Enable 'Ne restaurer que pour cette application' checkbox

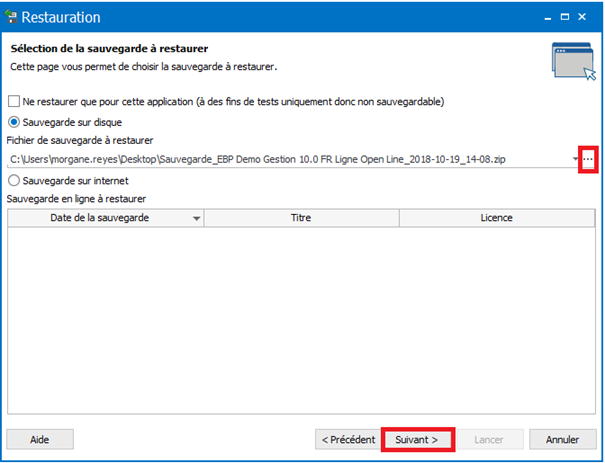click(x=14, y=101)
